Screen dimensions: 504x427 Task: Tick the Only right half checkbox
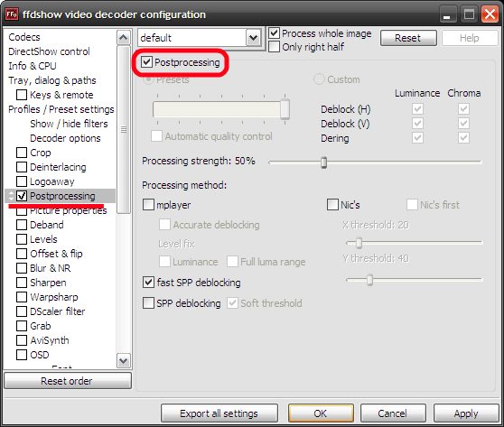coord(274,47)
